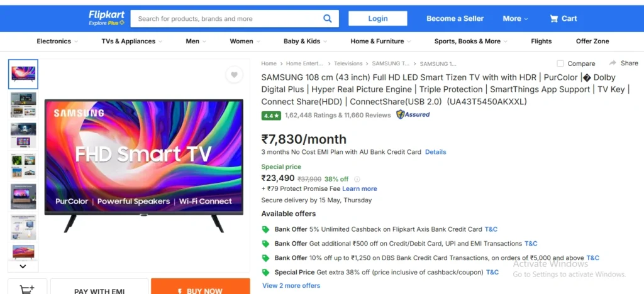This screenshot has height=294, width=644.
Task: Click the search magnifier icon
Action: (x=327, y=18)
